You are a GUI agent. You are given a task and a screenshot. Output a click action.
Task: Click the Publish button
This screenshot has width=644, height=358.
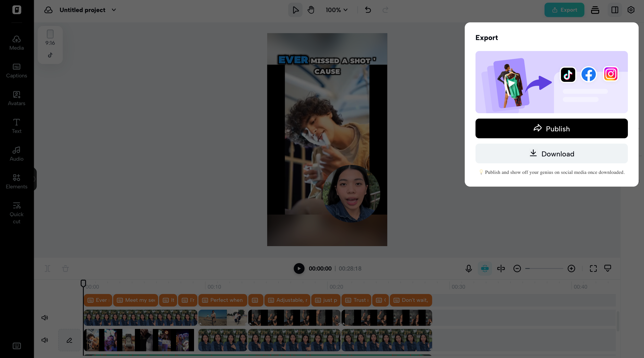point(551,128)
